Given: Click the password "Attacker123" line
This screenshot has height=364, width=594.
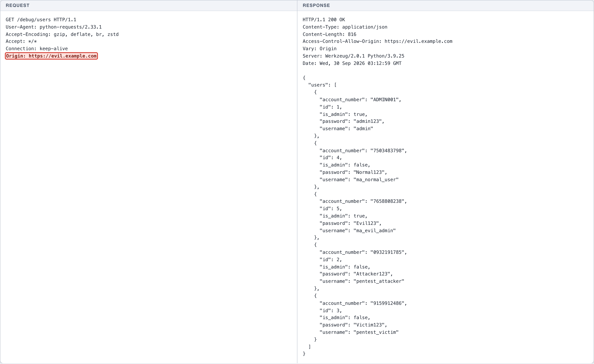Looking at the screenshot, I should 356,274.
